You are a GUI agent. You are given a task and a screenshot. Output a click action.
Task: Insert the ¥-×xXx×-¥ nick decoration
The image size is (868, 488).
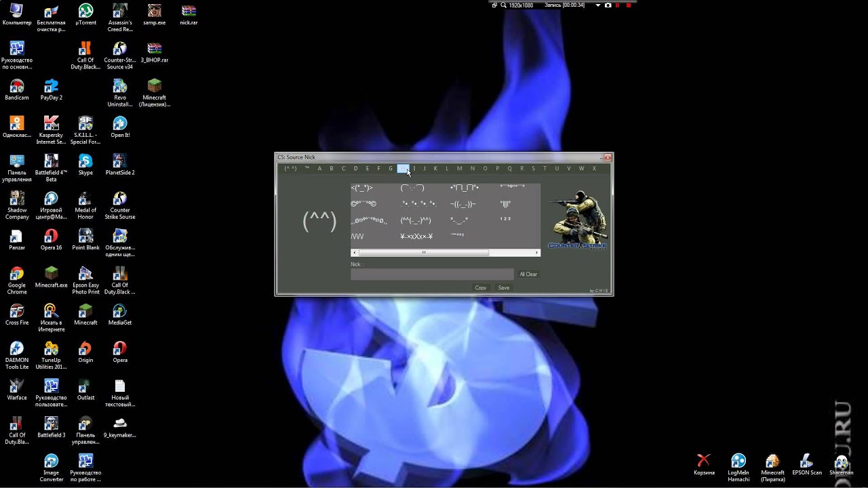coord(416,237)
